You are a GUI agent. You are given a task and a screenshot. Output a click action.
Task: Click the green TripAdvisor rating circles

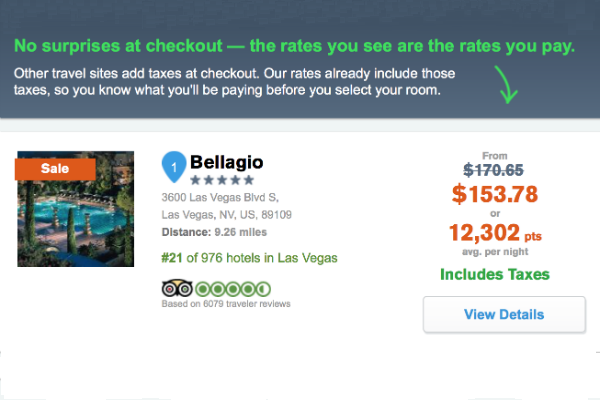click(x=233, y=289)
